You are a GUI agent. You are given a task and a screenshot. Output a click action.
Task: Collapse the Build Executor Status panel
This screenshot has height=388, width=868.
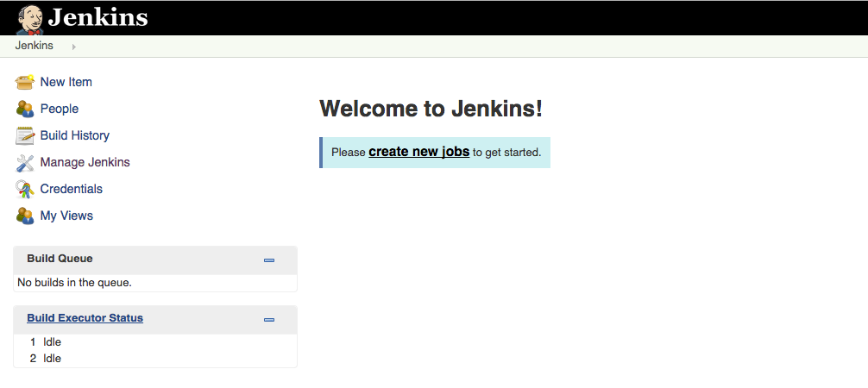pyautogui.click(x=269, y=319)
